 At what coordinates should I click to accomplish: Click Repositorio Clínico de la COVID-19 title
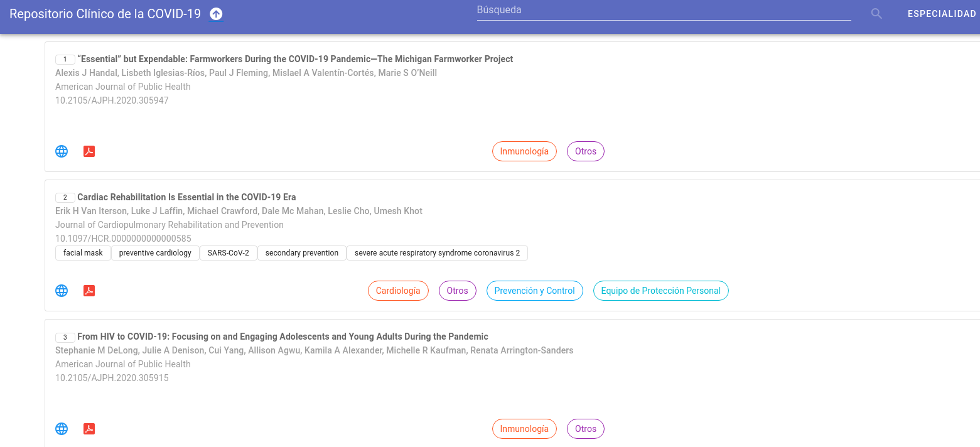105,14
